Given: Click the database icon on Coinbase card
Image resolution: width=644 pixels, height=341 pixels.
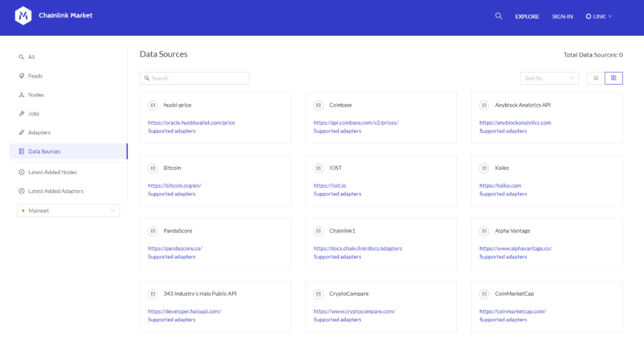Looking at the screenshot, I should tap(318, 105).
